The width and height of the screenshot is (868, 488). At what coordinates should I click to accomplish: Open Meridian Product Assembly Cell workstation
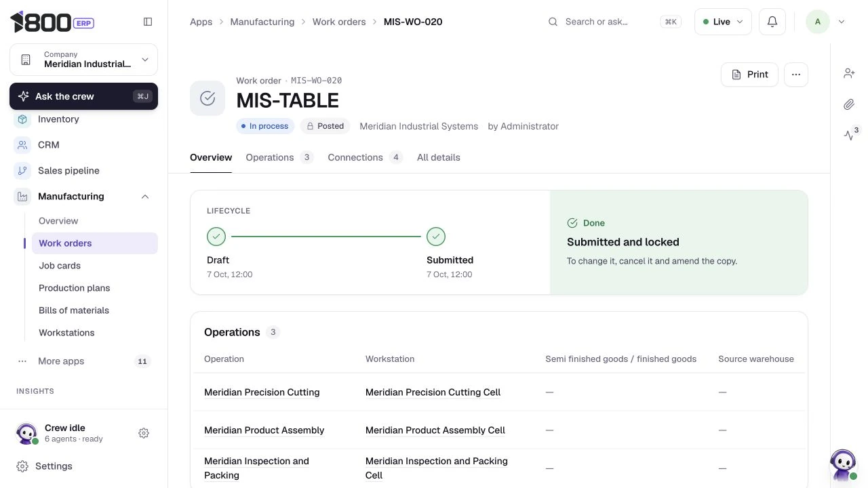(435, 430)
